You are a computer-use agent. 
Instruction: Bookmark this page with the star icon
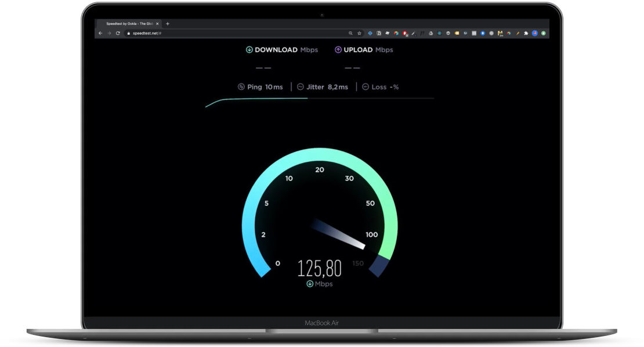point(359,33)
